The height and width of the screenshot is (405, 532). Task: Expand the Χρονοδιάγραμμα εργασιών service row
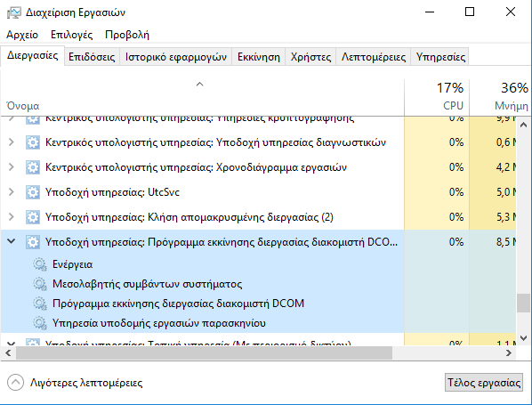12,167
